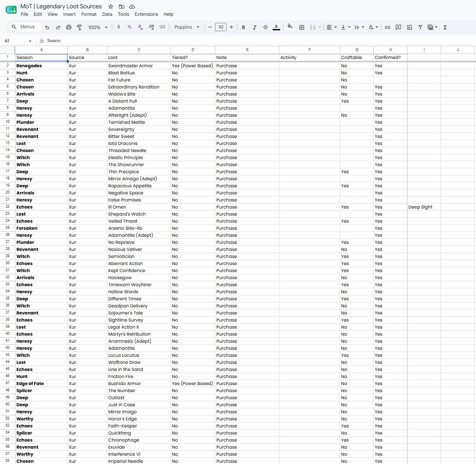
Task: Select the 'Swordmaster Armor' cell
Action: click(x=139, y=66)
